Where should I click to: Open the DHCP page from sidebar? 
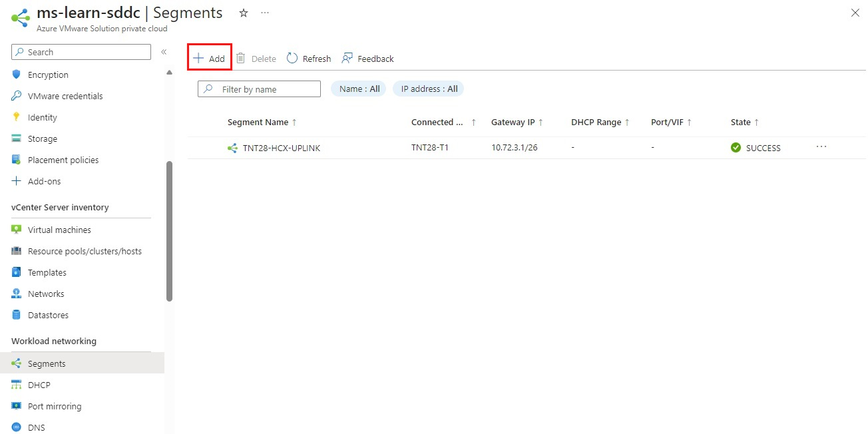[x=39, y=385]
